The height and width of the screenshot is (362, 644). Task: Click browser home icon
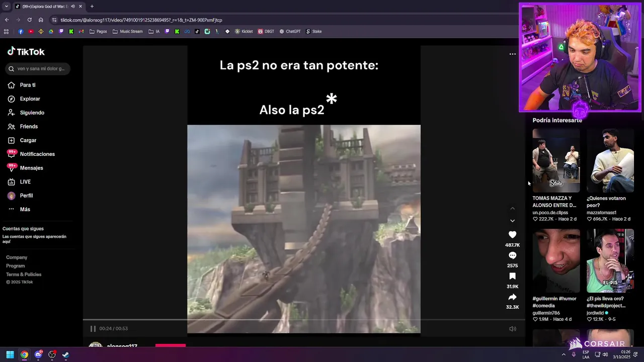tap(41, 20)
